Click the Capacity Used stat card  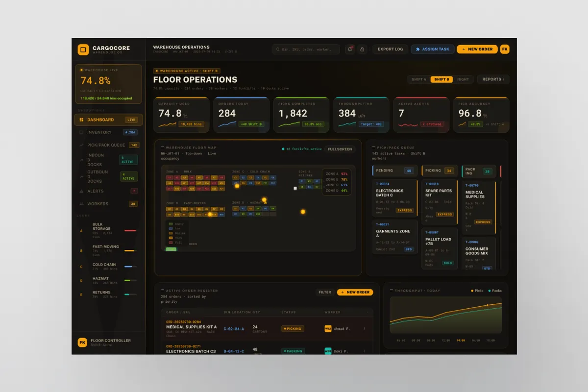pyautogui.click(x=182, y=115)
